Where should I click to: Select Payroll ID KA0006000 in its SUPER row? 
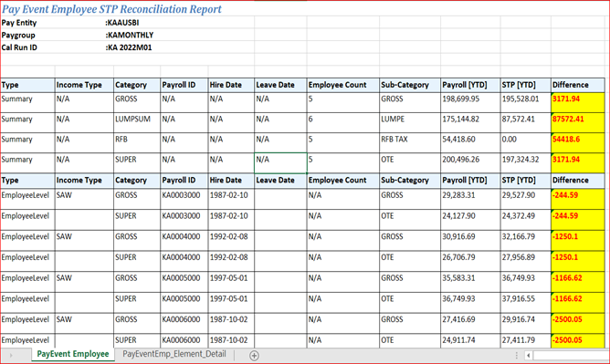[184, 341]
